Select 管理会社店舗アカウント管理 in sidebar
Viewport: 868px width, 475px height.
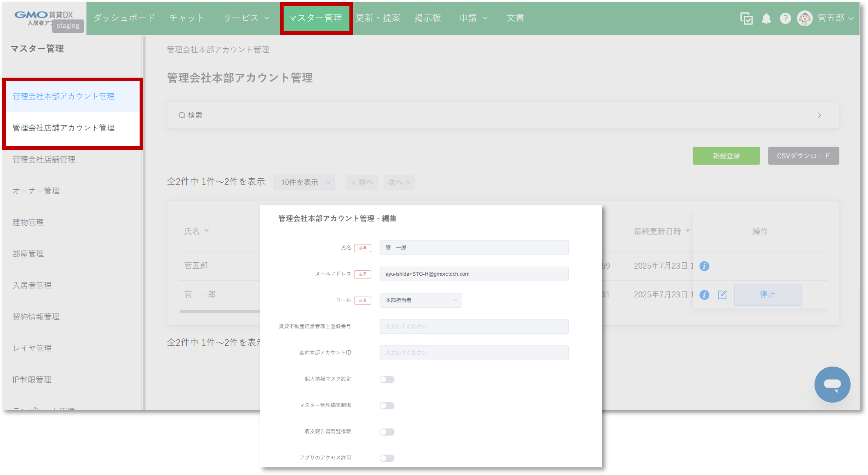coord(64,128)
